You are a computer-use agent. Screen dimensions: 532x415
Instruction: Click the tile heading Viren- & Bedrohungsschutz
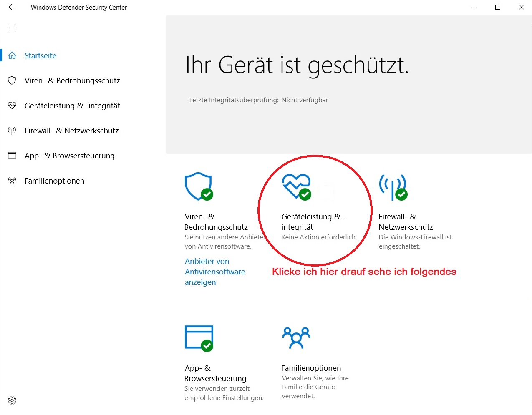point(216,222)
